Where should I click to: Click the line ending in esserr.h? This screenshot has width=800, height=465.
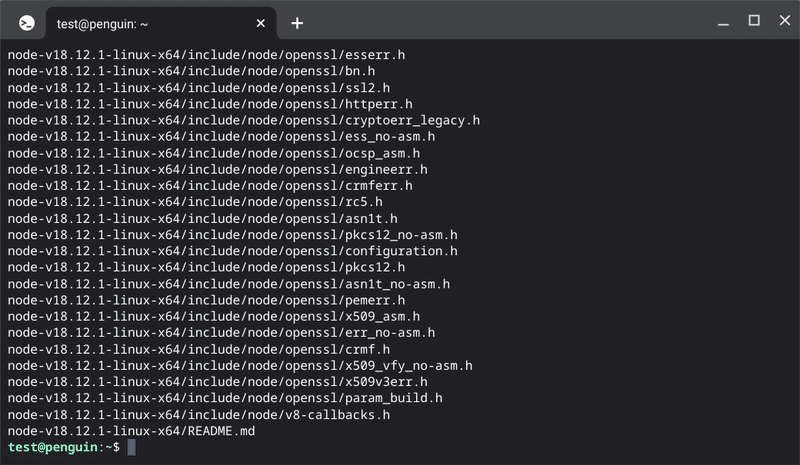point(206,55)
